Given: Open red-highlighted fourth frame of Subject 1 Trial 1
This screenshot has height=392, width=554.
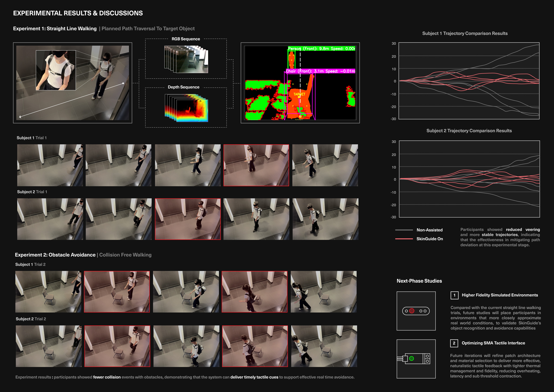Looking at the screenshot, I should coord(256,165).
